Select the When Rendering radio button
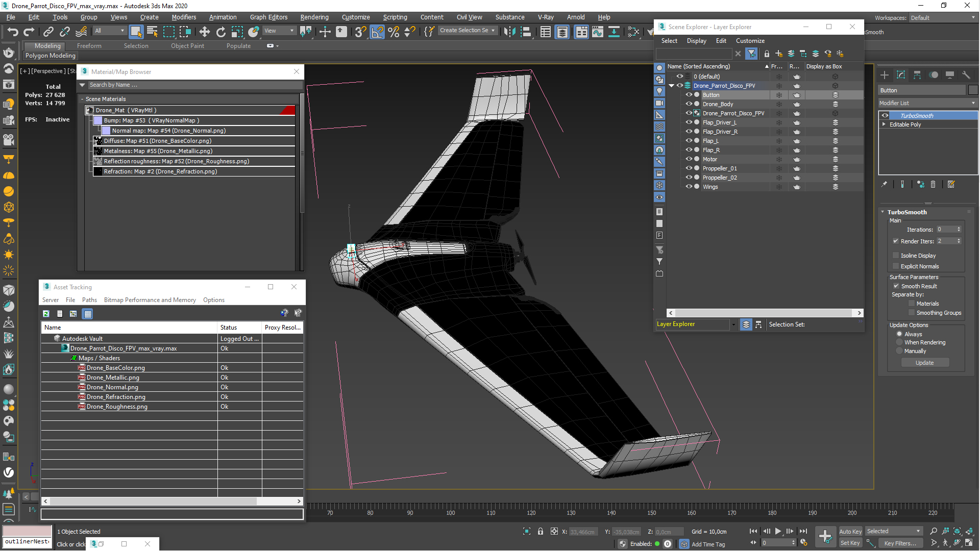Screen dimensions: 980x551 [x=899, y=342]
